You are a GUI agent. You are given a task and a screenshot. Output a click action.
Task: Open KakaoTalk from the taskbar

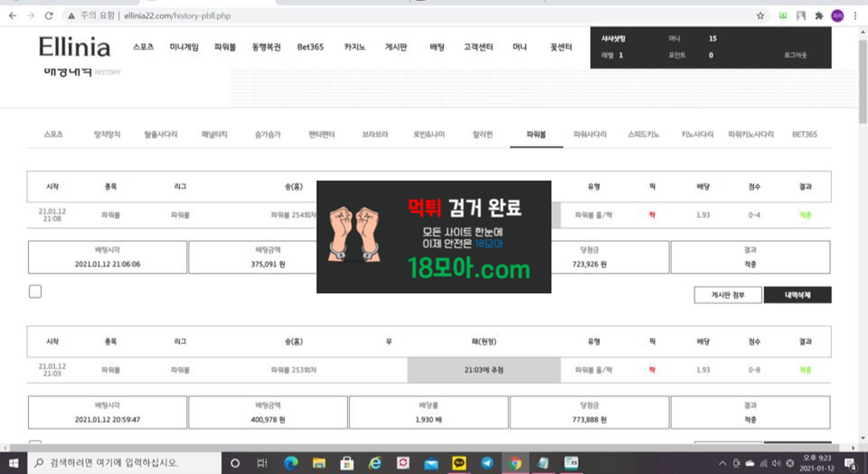click(459, 463)
